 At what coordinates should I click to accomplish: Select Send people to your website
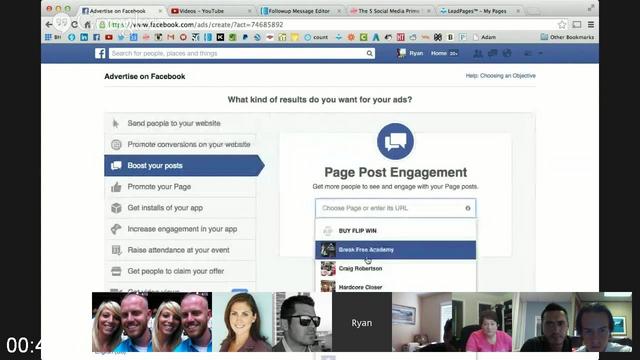(180, 123)
